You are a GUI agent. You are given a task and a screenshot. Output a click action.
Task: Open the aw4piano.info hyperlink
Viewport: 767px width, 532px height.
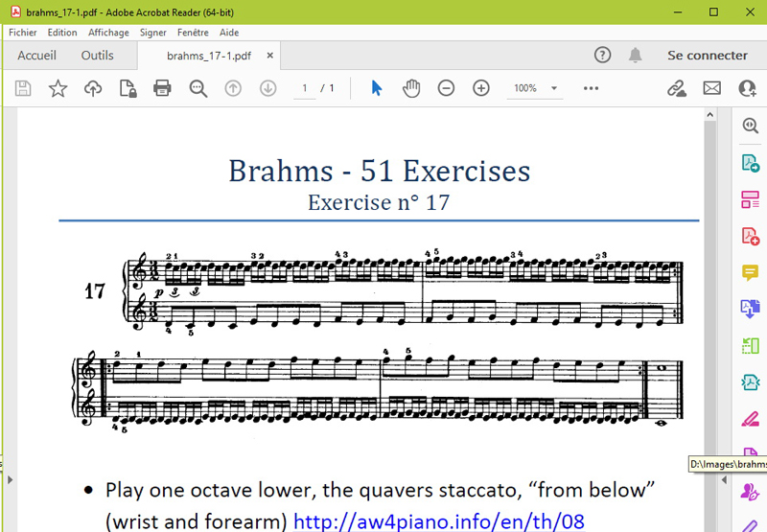(x=438, y=521)
